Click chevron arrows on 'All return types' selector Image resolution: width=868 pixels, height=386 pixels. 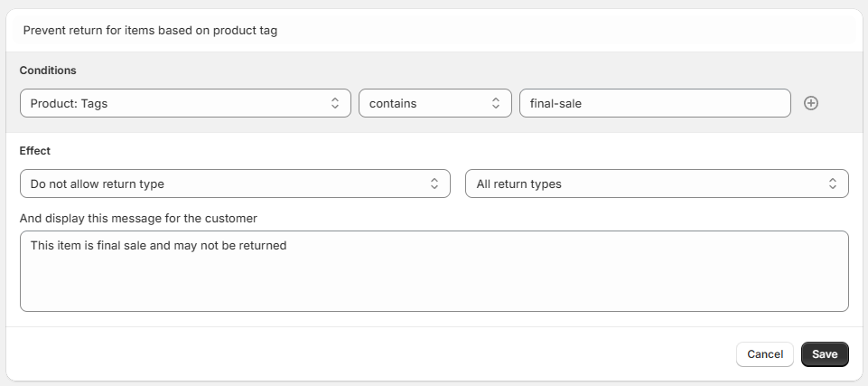click(833, 184)
